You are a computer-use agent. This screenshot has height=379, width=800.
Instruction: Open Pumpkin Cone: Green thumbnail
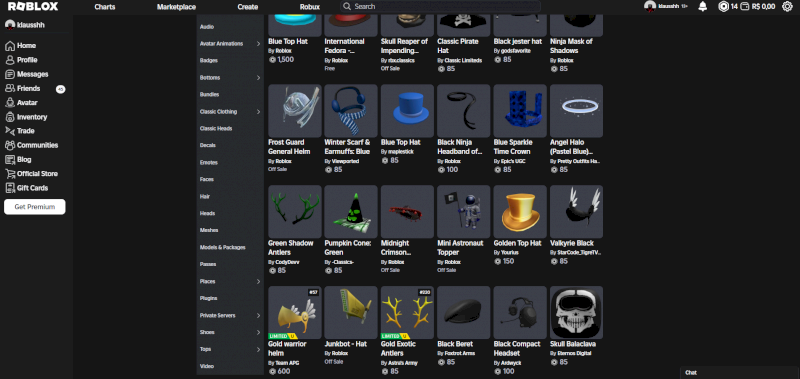351,212
